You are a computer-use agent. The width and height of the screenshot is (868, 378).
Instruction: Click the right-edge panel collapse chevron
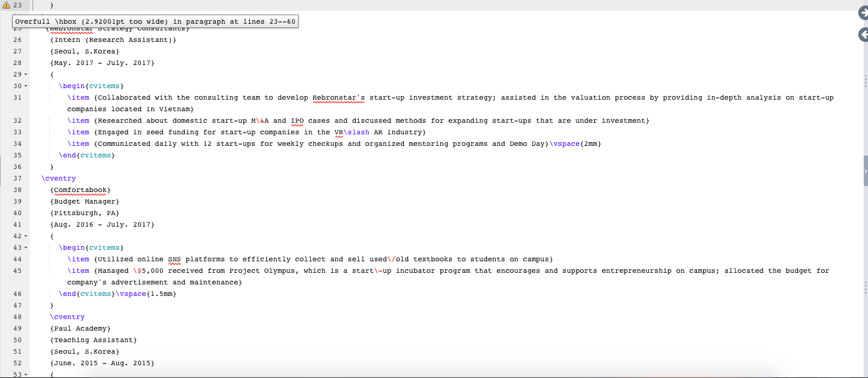coord(866,171)
